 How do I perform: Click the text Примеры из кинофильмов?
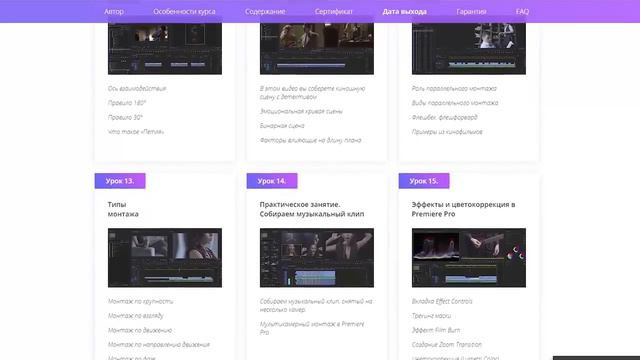pos(447,131)
